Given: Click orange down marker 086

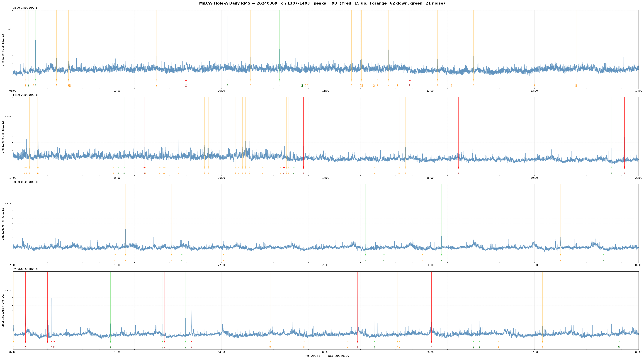Looking at the screenshot, I should coord(304,341).
